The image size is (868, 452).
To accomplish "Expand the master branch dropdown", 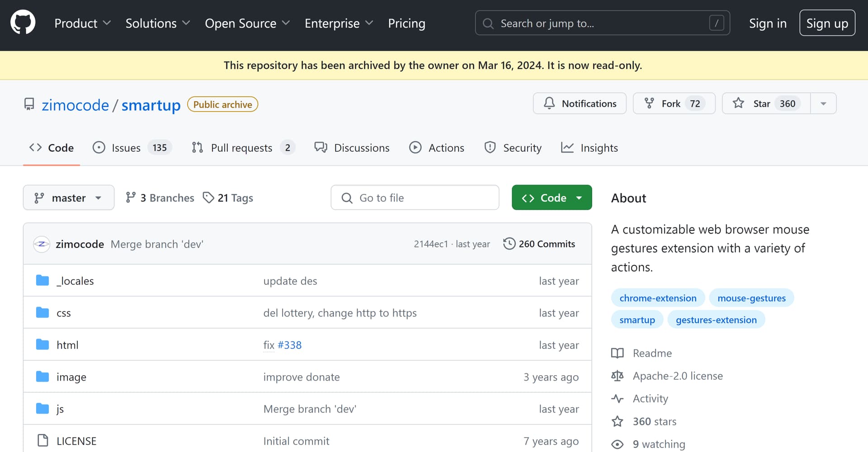I will click(x=69, y=198).
